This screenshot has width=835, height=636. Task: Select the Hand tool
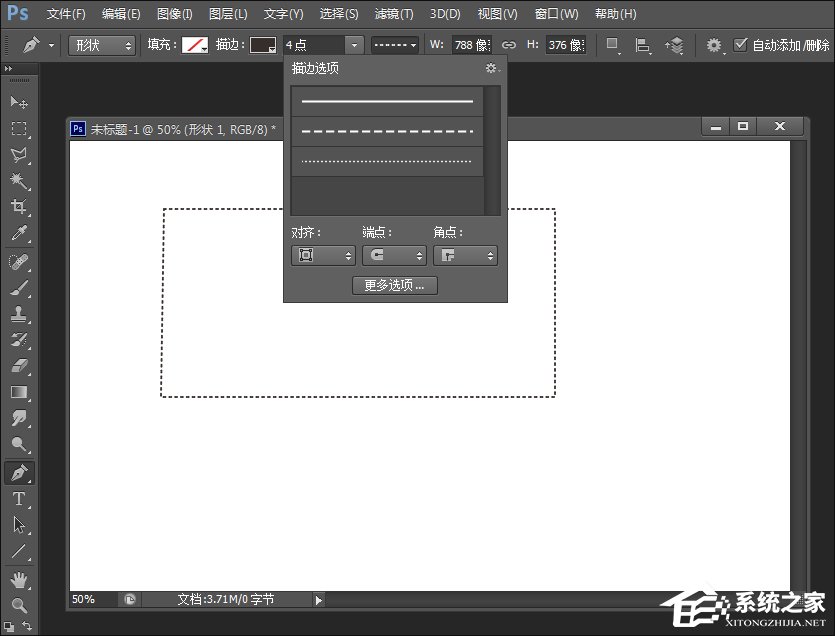19,580
